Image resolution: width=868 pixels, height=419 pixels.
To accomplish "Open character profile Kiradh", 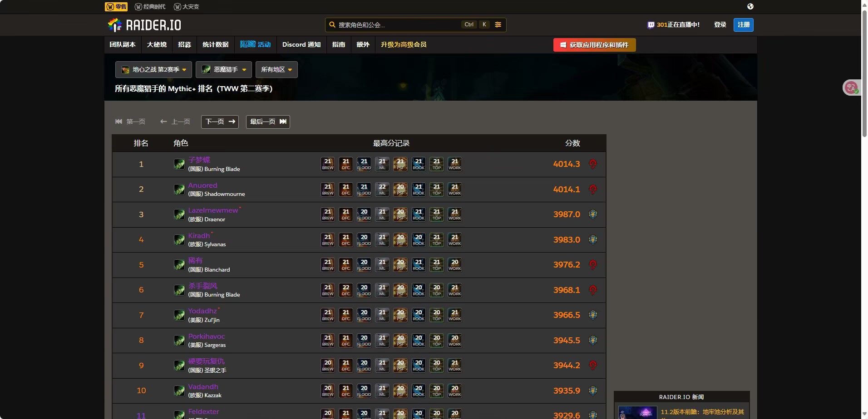I will 199,236.
